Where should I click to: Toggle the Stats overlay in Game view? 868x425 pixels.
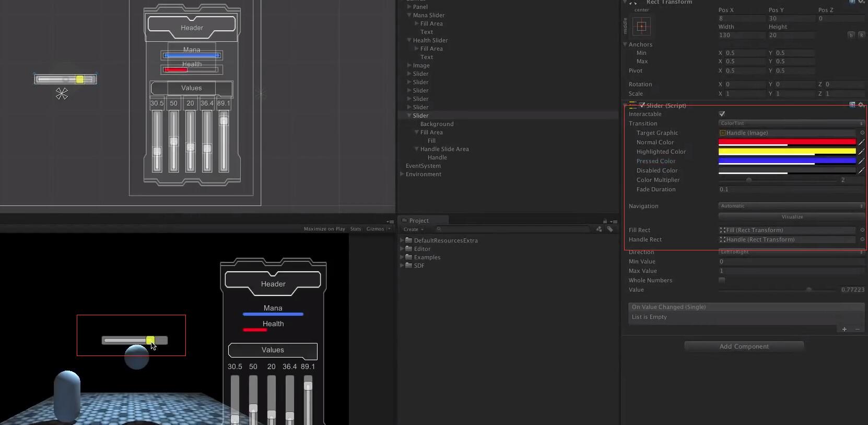[356, 229]
